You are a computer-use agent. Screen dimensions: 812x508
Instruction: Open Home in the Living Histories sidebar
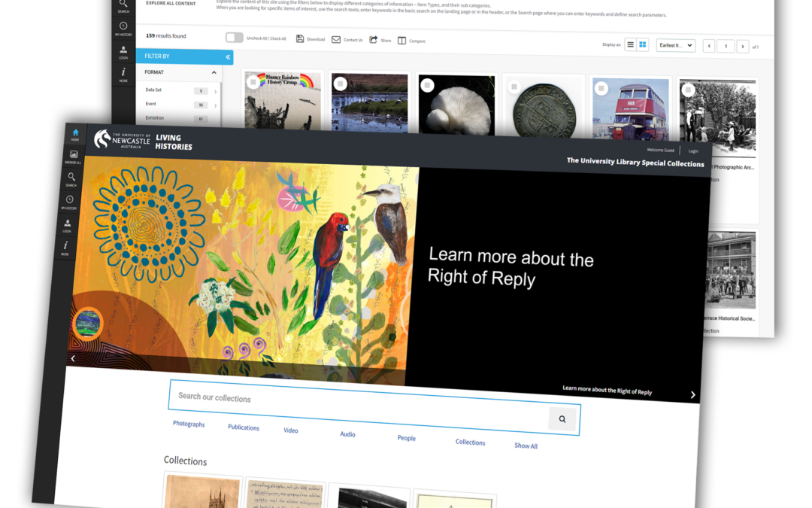tap(76, 134)
